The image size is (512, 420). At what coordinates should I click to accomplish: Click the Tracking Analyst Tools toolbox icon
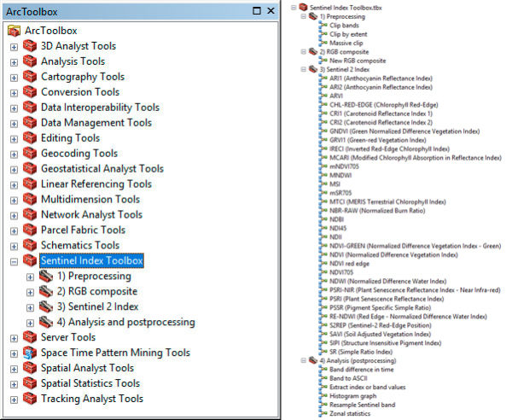click(30, 399)
